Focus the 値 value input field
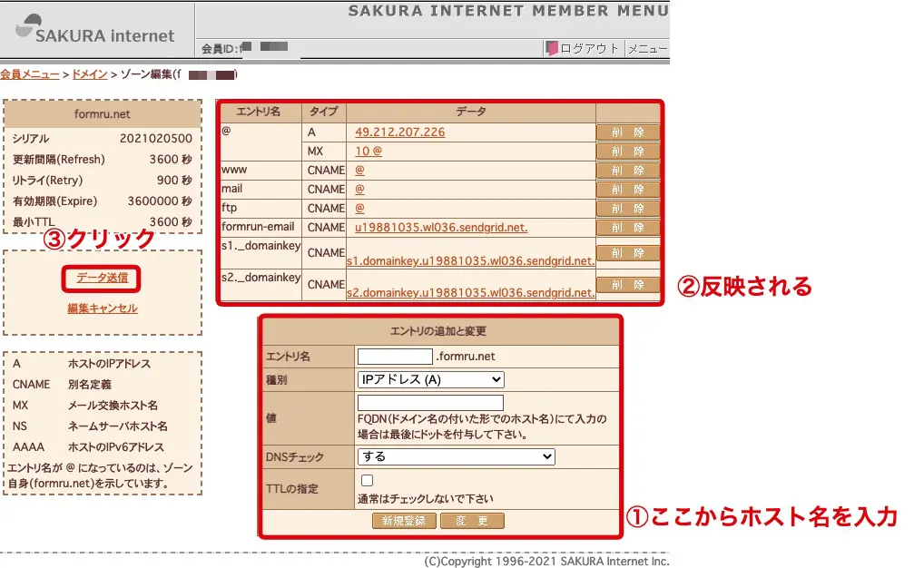924x568 pixels. click(430, 403)
